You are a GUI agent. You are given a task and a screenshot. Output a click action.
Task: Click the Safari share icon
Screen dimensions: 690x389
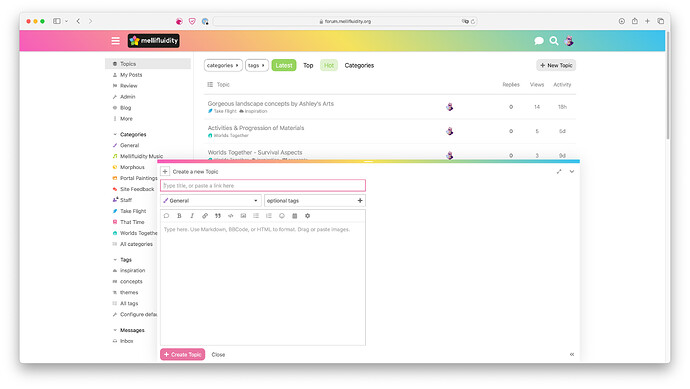635,21
